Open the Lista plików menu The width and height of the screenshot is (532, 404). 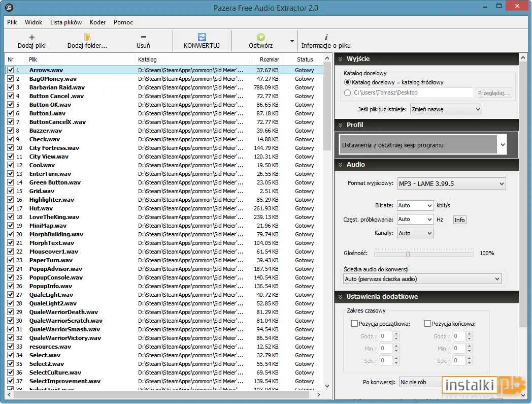(66, 22)
